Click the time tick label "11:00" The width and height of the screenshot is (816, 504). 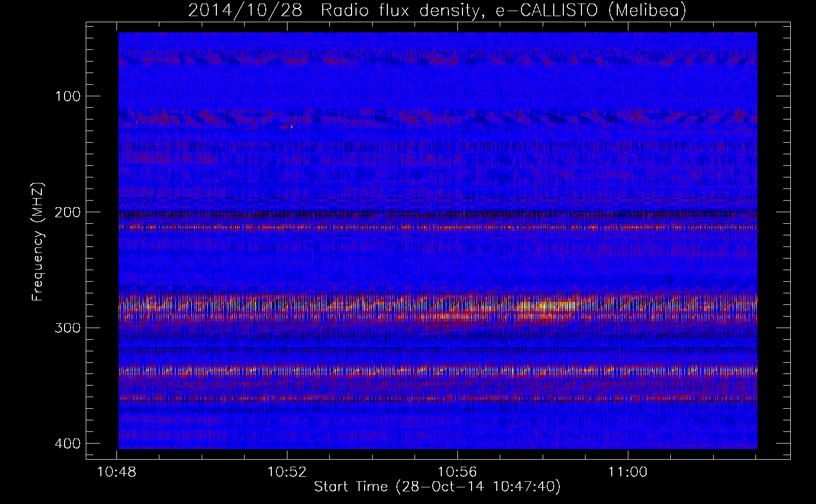tap(627, 472)
